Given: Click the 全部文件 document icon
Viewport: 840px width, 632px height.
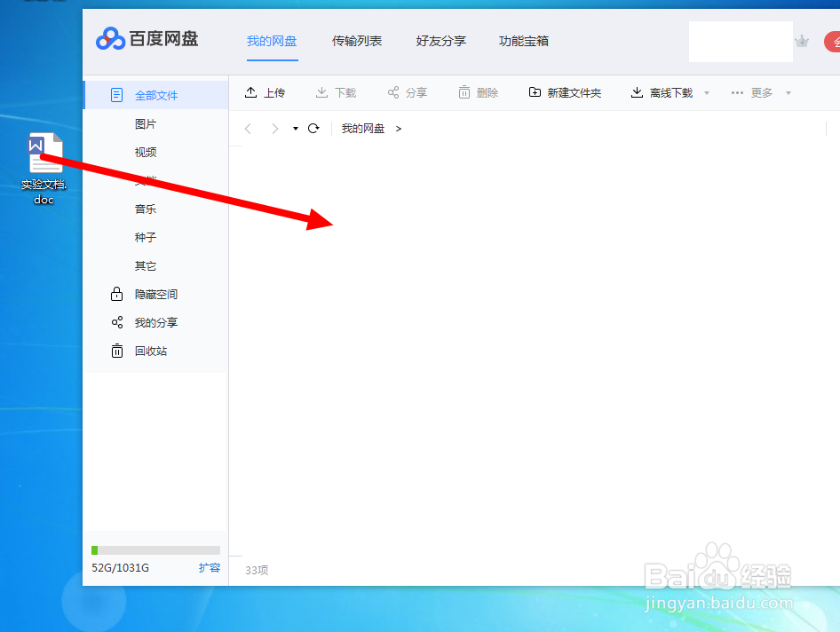Looking at the screenshot, I should pyautogui.click(x=116, y=95).
